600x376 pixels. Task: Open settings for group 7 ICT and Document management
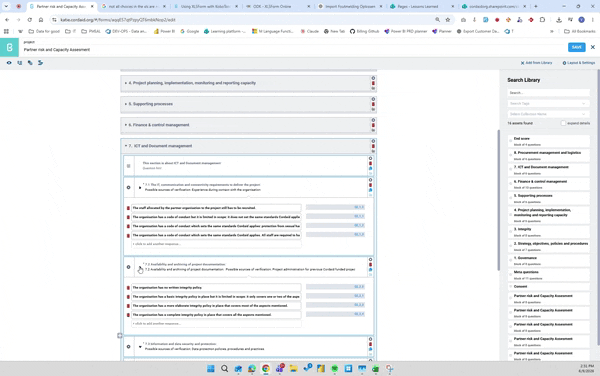[x=373, y=141]
